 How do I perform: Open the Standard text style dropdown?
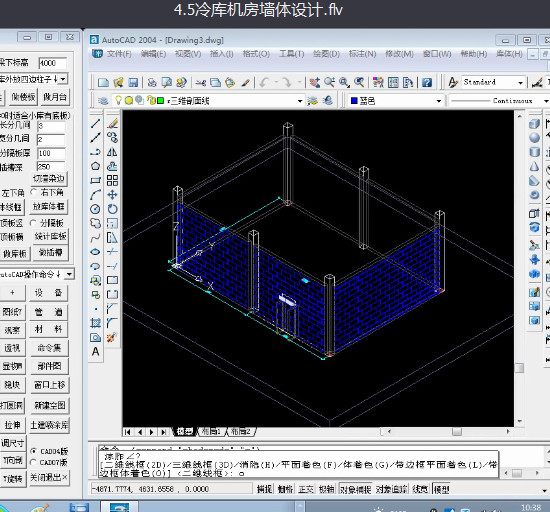tap(520, 82)
